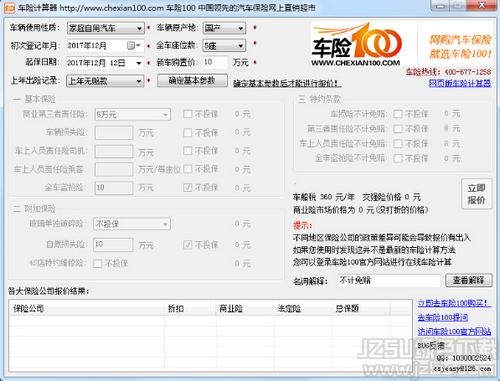The image size is (500, 381).
Task: Expand the 车辆原产地 dropdown
Action: 224,28
